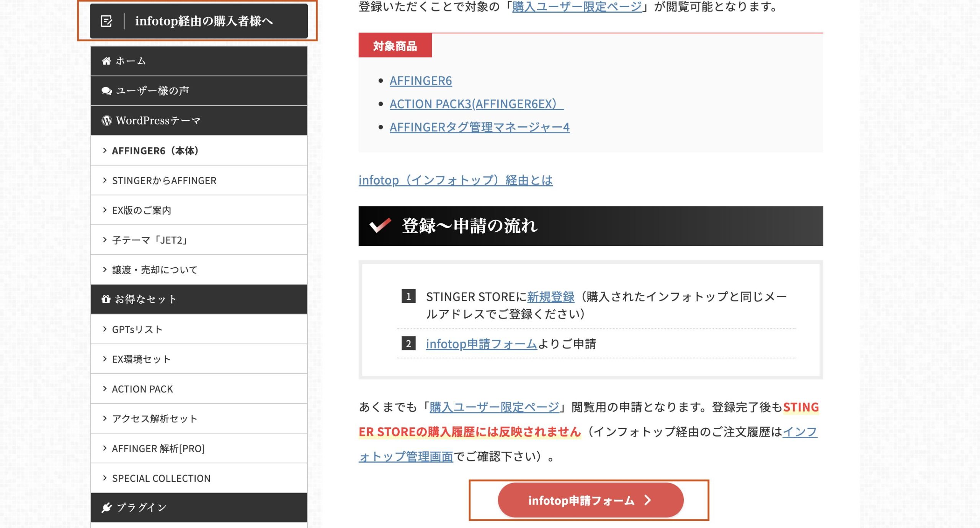Select AFFINGER6（本体） in sidebar
980x528 pixels.
[199, 150]
